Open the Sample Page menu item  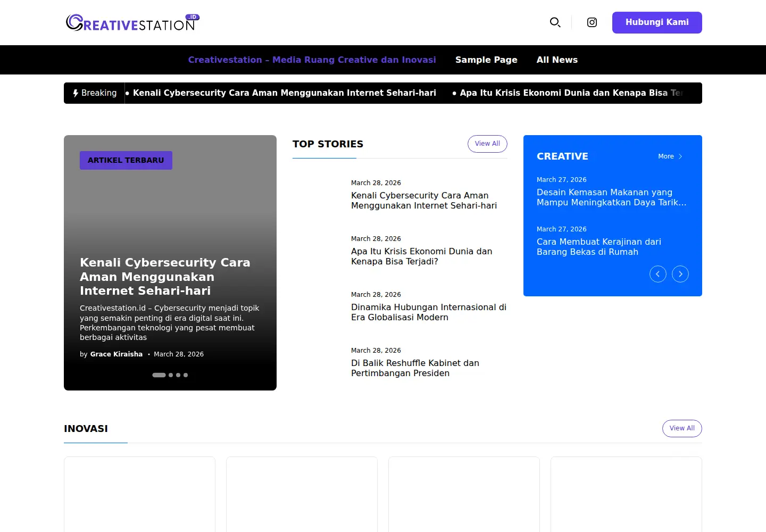click(486, 60)
